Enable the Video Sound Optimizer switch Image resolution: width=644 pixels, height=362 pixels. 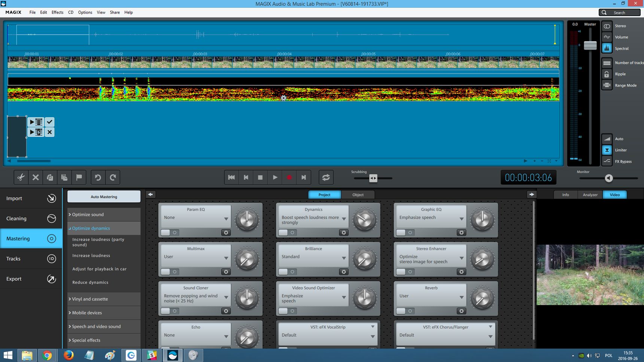287,311
